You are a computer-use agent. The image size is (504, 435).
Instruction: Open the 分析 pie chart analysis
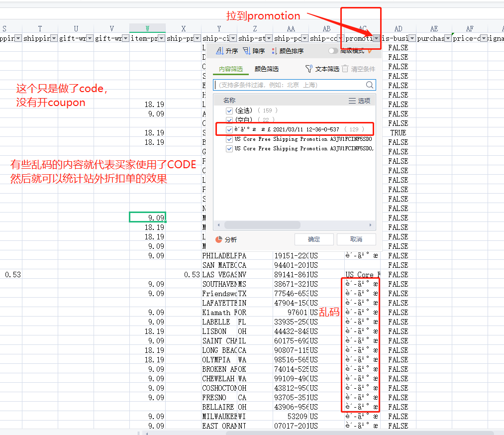click(219, 239)
